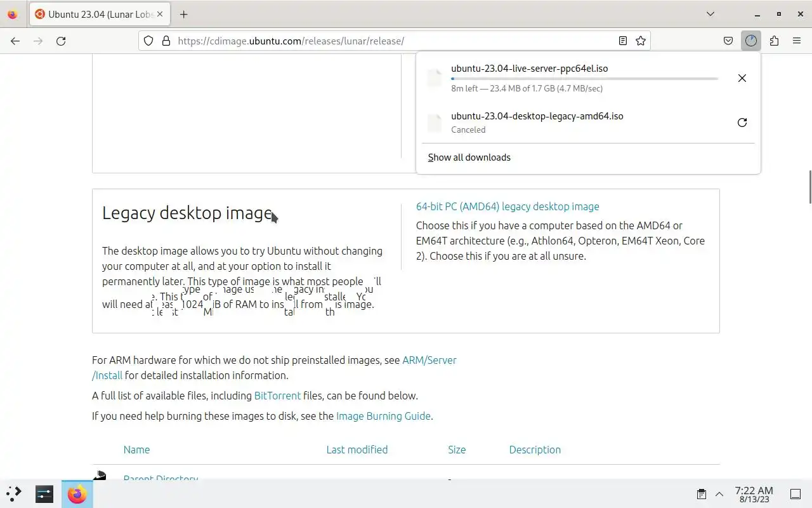
Task: Go back with the browser back arrow
Action: click(x=15, y=41)
